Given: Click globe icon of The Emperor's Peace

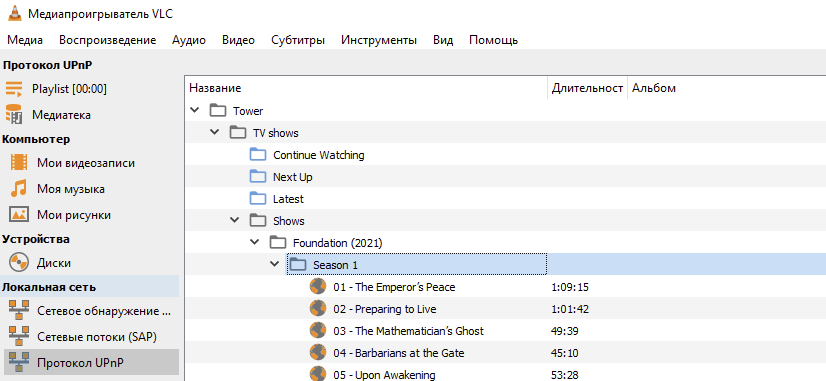Looking at the screenshot, I should [318, 287].
